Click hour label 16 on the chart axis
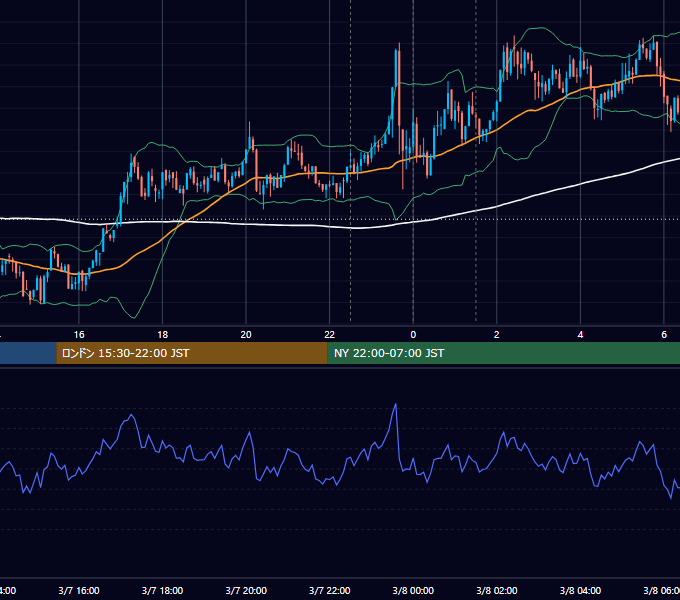This screenshot has height=600, width=680. point(79,335)
